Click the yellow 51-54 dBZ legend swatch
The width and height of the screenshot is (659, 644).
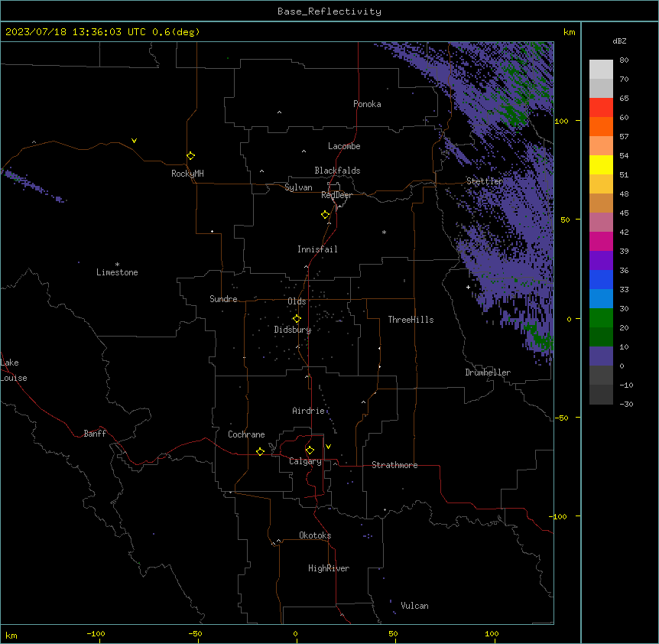point(601,164)
